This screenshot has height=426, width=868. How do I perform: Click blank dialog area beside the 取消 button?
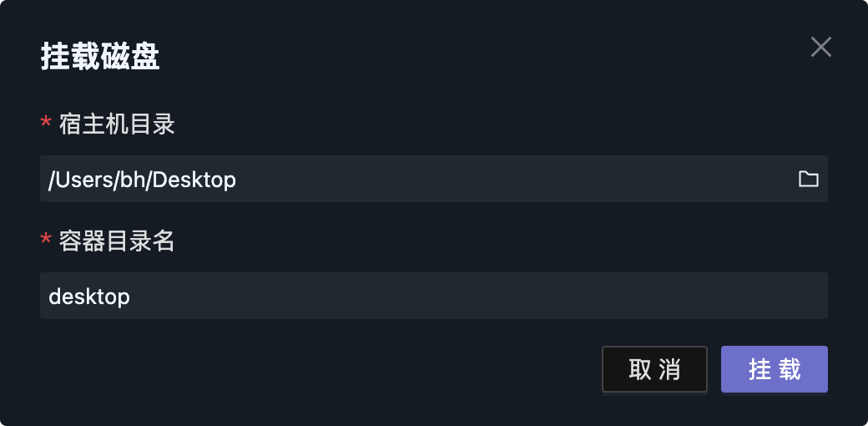click(x=334, y=369)
